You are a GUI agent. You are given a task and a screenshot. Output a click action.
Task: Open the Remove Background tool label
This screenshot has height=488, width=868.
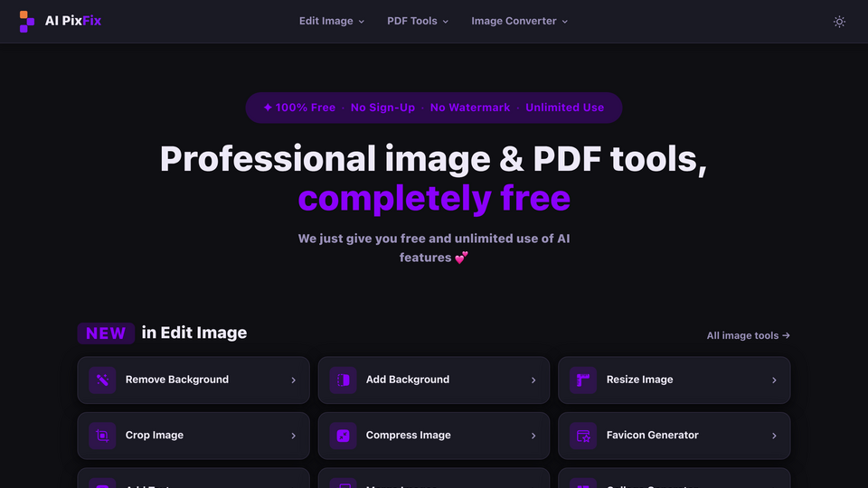point(177,380)
